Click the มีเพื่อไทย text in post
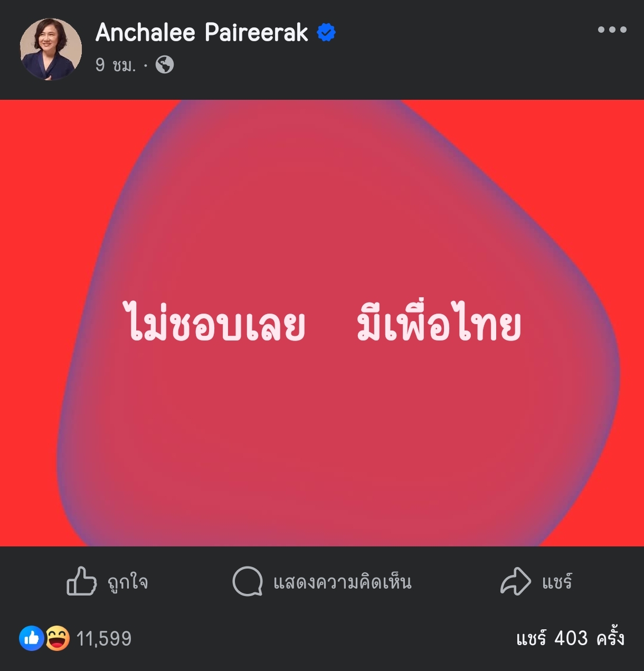Viewport: 644px width, 671px height. pos(439,322)
